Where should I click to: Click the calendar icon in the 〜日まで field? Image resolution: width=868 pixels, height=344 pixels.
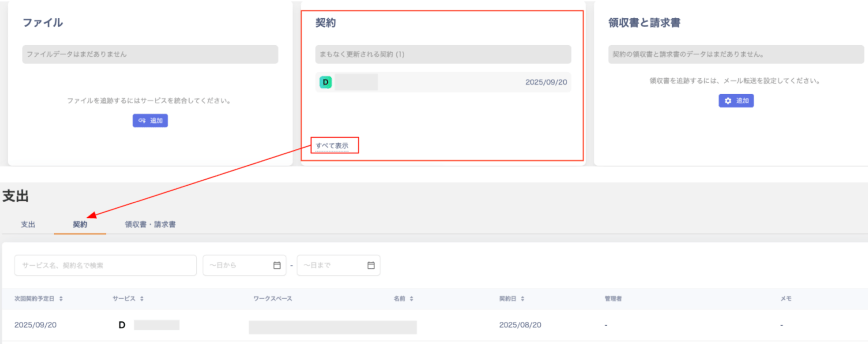tap(371, 265)
